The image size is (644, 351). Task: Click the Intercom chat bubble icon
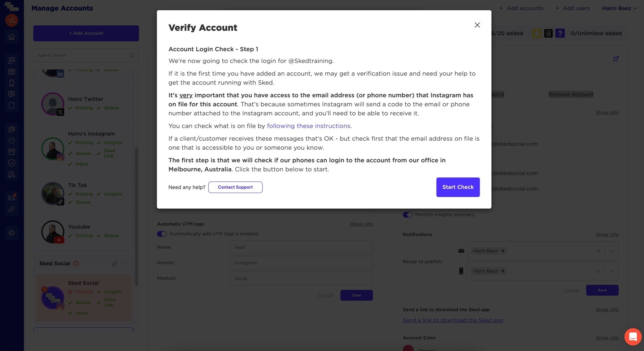633,337
